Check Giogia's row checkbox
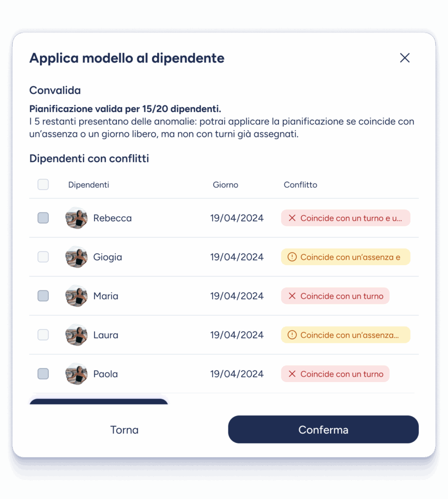The image size is (448, 499). point(43,257)
